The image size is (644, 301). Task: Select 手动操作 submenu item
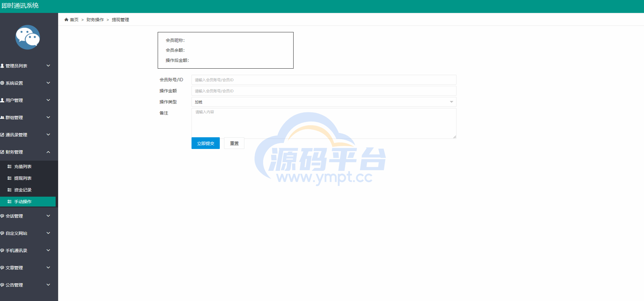28,202
